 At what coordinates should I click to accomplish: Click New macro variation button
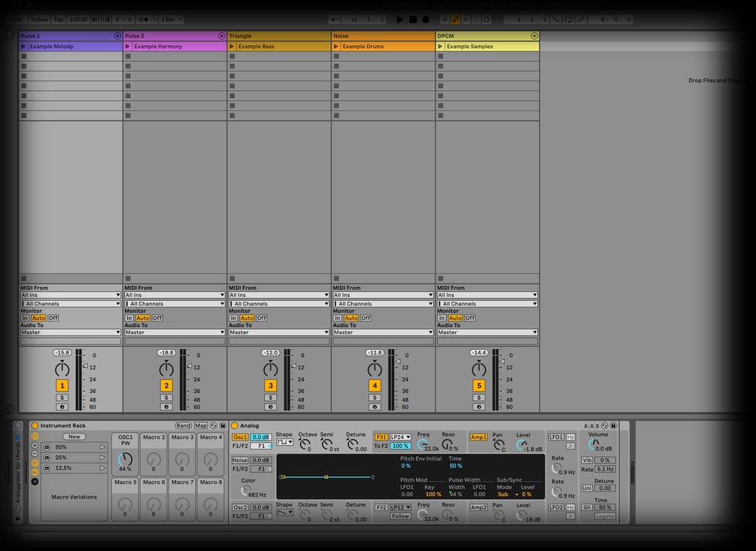[74, 437]
